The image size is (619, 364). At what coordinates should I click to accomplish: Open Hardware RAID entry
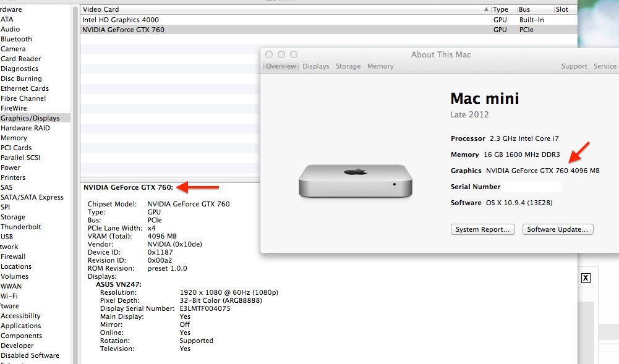coord(25,128)
